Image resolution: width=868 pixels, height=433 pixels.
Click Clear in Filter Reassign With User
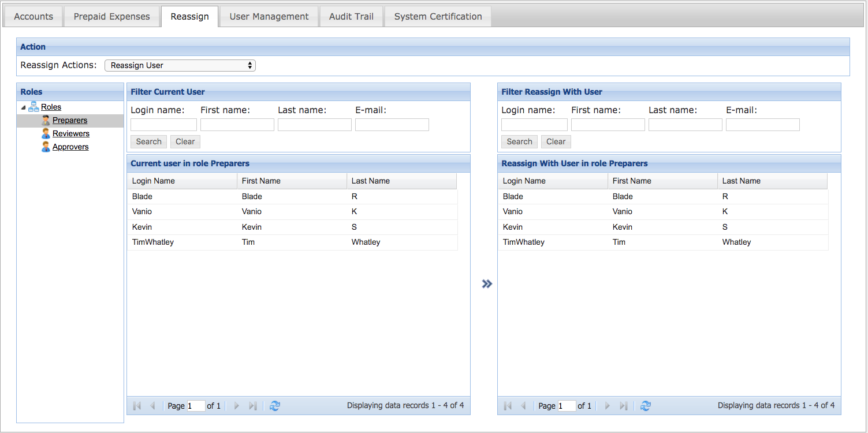click(556, 141)
